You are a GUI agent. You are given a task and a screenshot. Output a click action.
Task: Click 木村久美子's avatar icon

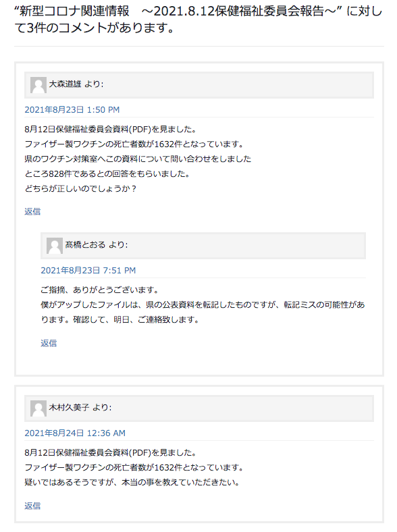pos(38,408)
